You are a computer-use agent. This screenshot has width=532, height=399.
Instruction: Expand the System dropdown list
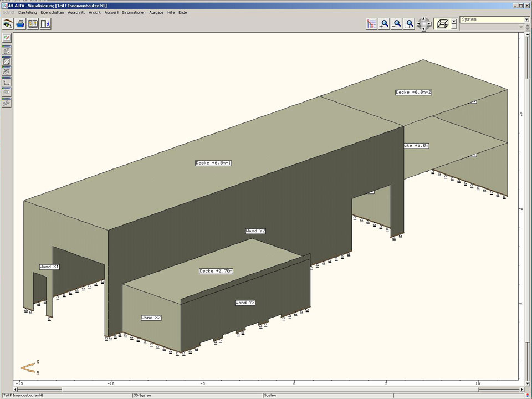point(526,19)
